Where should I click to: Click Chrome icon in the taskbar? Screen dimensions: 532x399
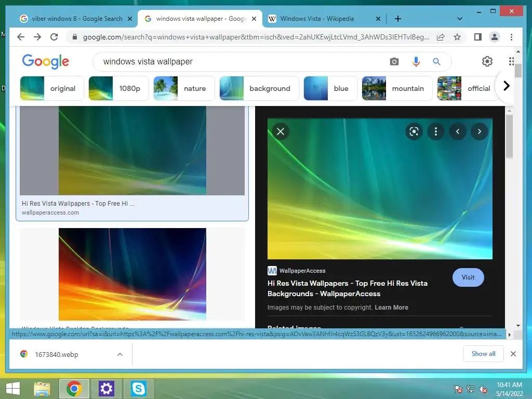pyautogui.click(x=74, y=389)
